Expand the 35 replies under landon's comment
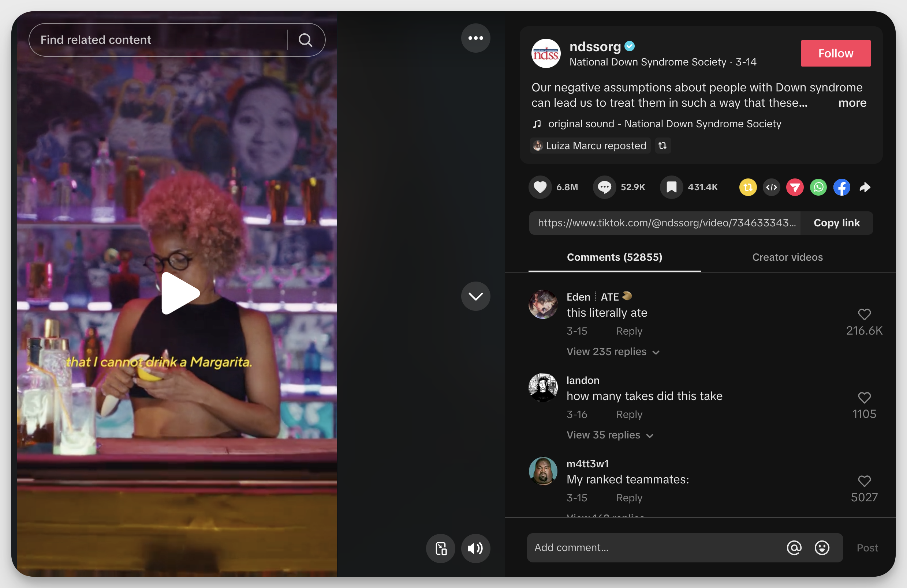 (x=603, y=436)
